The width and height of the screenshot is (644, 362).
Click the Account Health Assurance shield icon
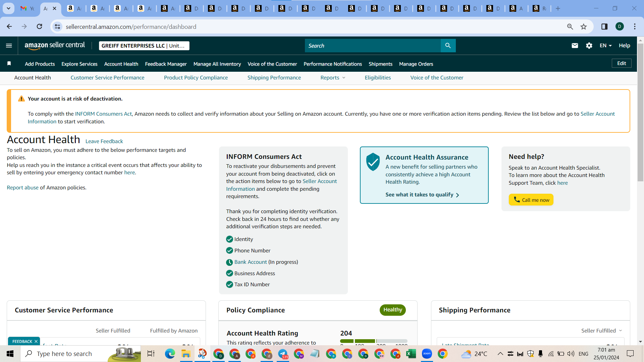pos(373,162)
